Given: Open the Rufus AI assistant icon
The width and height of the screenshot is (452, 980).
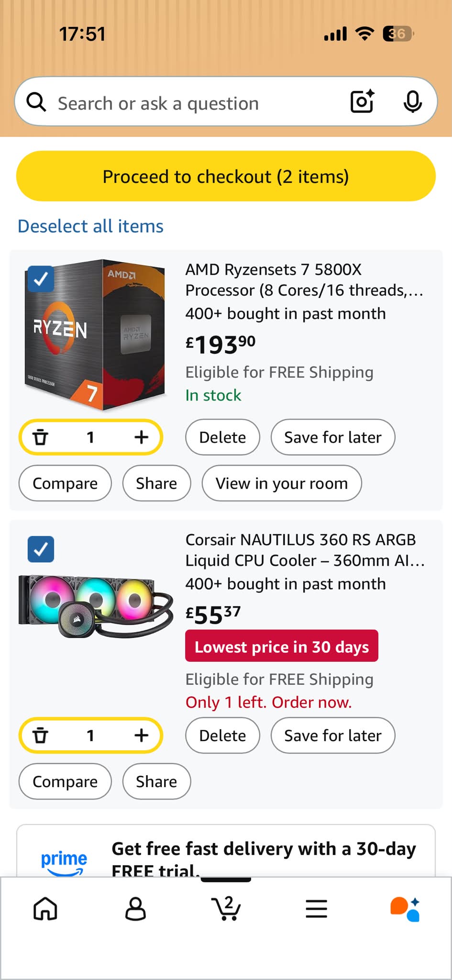Looking at the screenshot, I should click(405, 909).
